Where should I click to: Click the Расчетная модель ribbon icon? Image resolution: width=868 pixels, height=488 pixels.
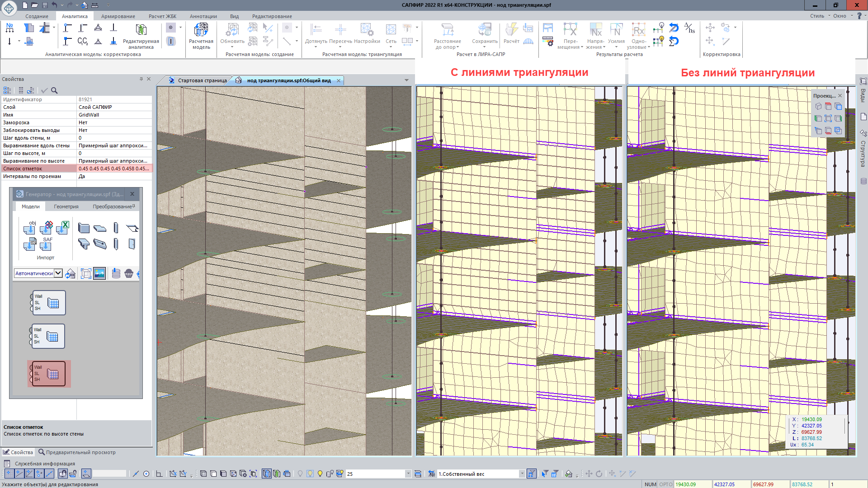pos(201,31)
